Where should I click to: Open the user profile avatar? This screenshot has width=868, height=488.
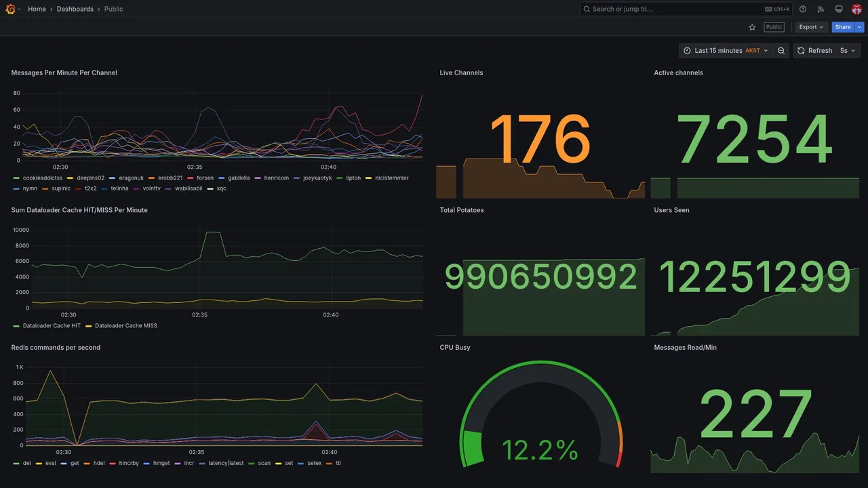pos(856,9)
